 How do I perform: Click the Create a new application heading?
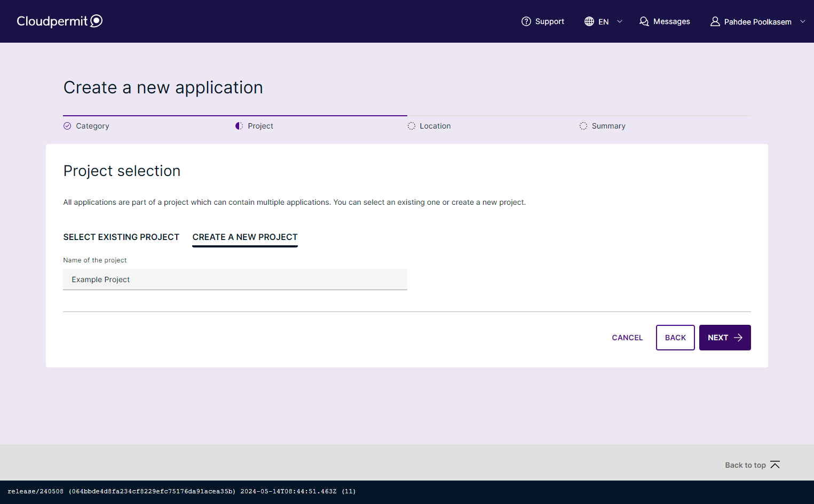click(x=163, y=87)
